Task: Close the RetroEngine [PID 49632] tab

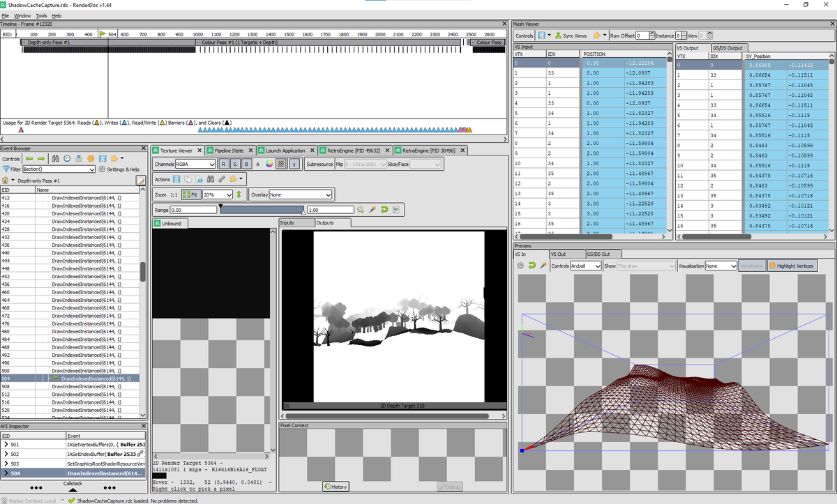Action: tap(387, 151)
